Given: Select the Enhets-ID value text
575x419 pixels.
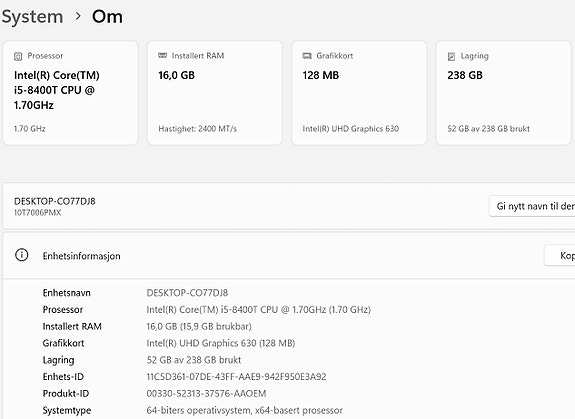Looking at the screenshot, I should 236,377.
